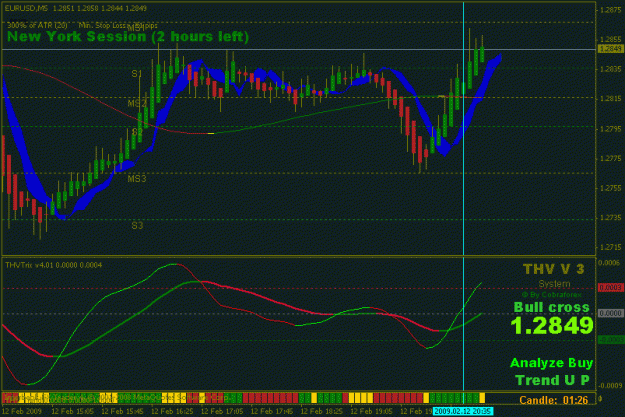Click the '12 Feb 15:45' time axis label

(x=122, y=411)
